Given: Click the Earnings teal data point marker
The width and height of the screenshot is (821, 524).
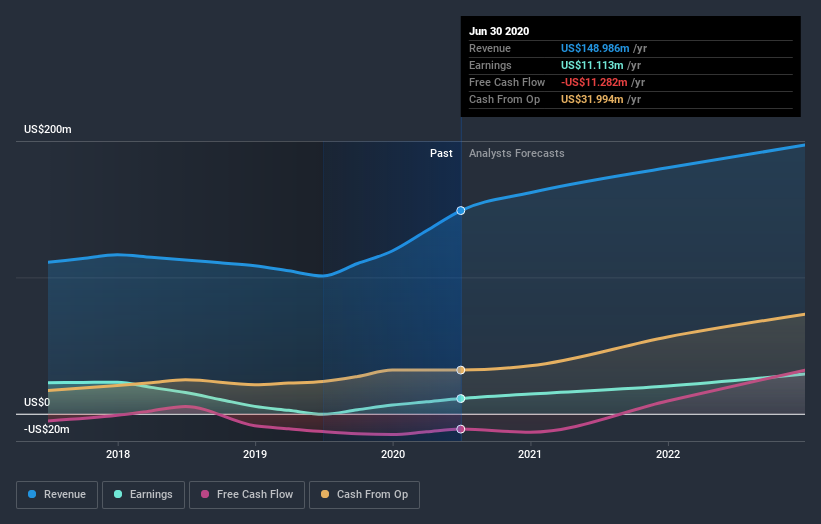Looking at the screenshot, I should click(x=461, y=398).
